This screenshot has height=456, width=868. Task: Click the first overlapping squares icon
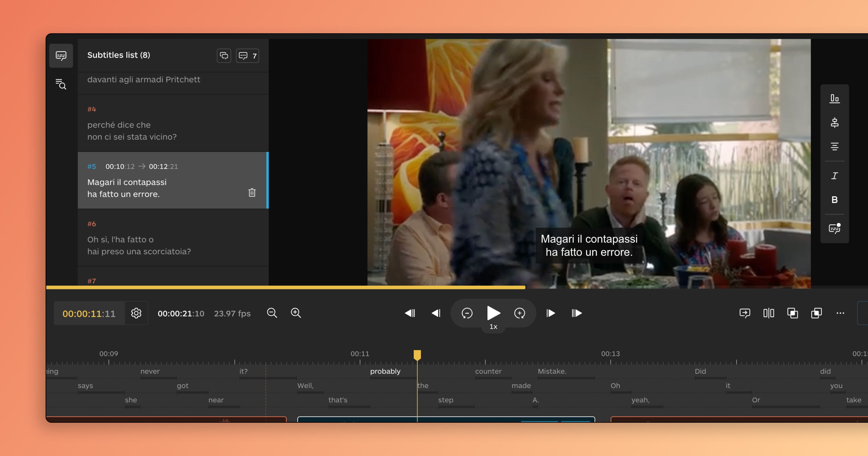[x=793, y=313]
